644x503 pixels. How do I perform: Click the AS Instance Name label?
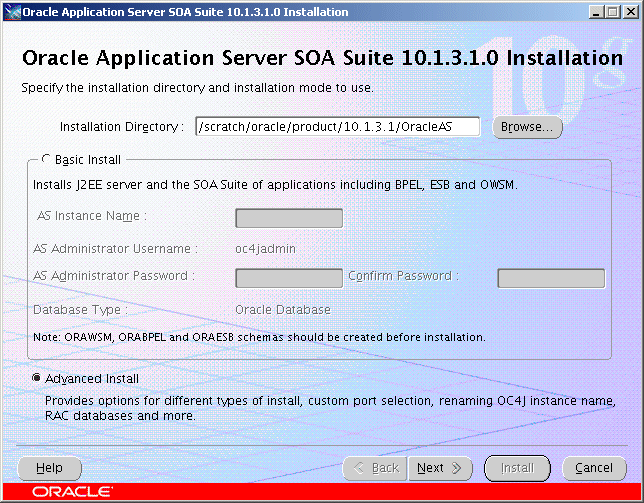92,216
